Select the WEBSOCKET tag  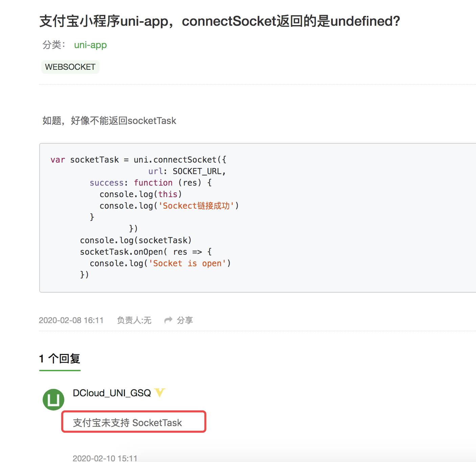click(x=70, y=67)
